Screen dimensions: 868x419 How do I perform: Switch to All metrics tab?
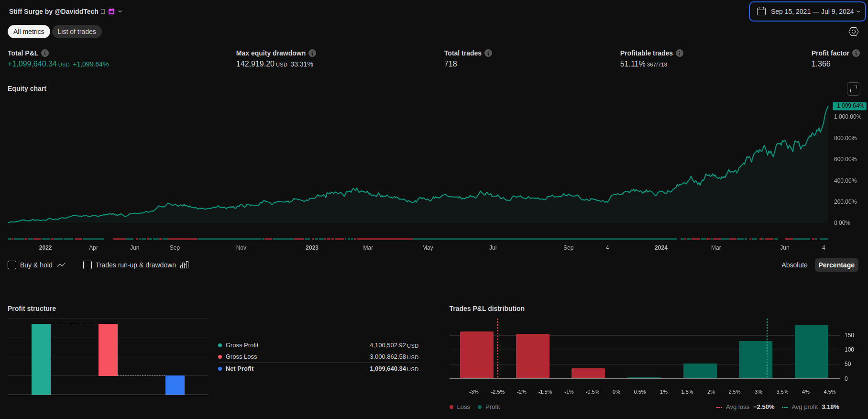29,32
